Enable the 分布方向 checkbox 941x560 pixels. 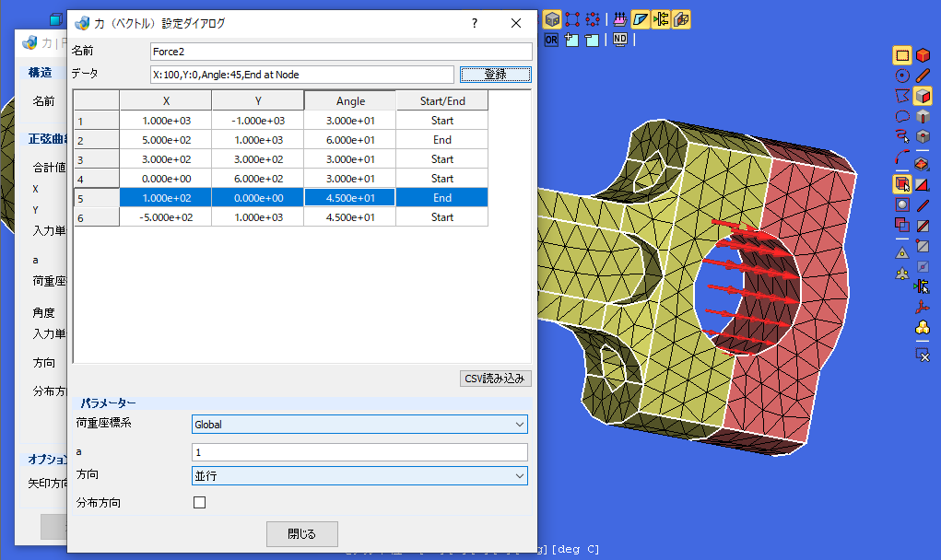click(199, 503)
